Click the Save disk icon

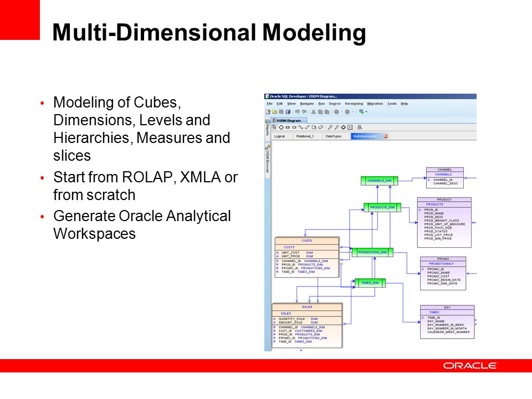point(282,111)
